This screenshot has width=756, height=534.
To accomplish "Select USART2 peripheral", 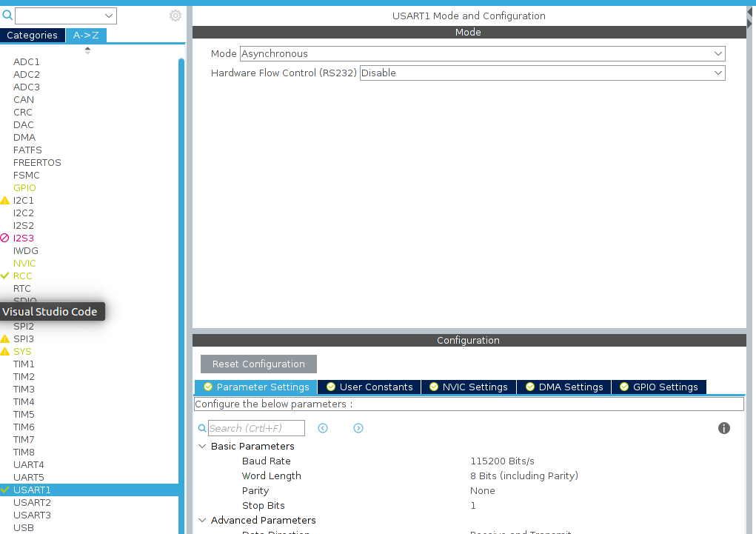I will [32, 502].
